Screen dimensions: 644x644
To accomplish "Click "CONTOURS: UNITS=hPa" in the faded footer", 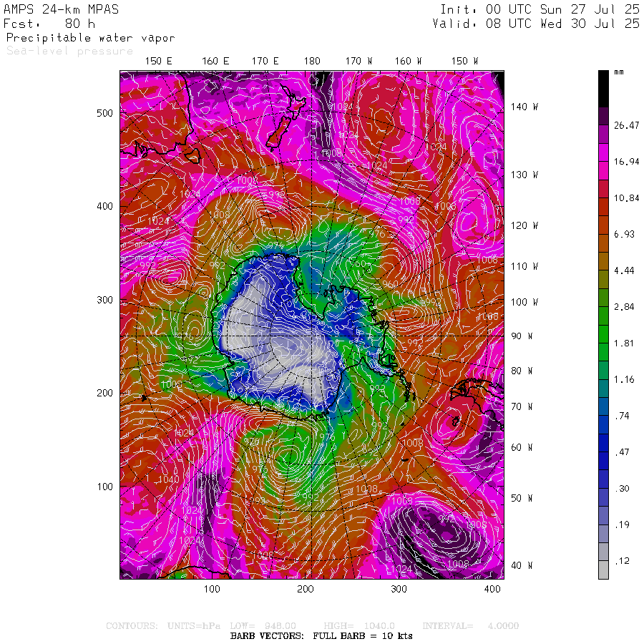I will pos(163,626).
